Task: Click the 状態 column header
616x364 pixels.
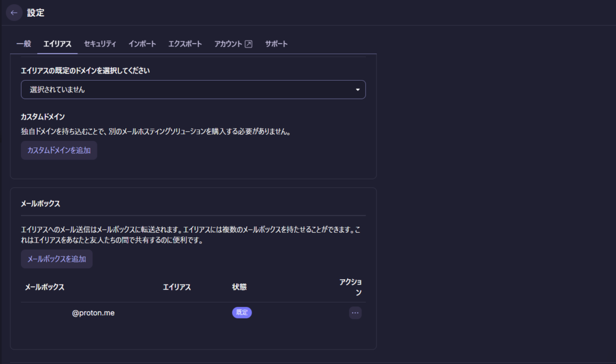Action: click(239, 287)
